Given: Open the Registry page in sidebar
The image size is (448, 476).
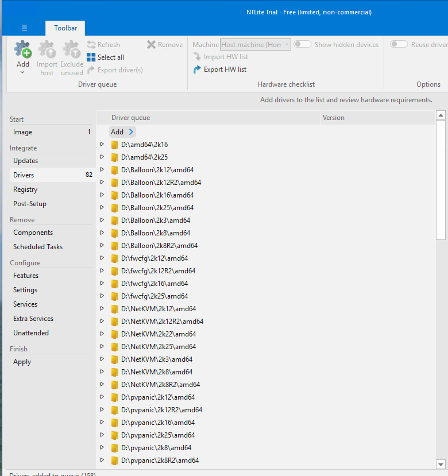Looking at the screenshot, I should click(52, 189).
